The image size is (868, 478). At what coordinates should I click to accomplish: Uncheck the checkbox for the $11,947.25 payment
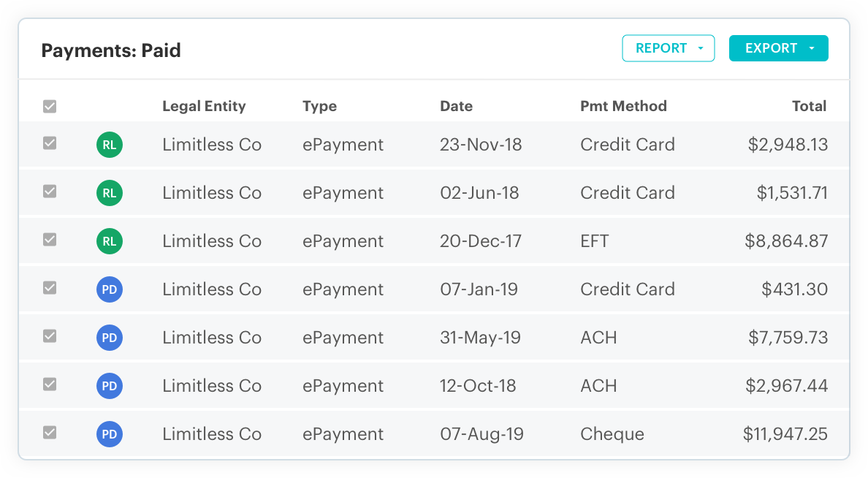(x=50, y=433)
